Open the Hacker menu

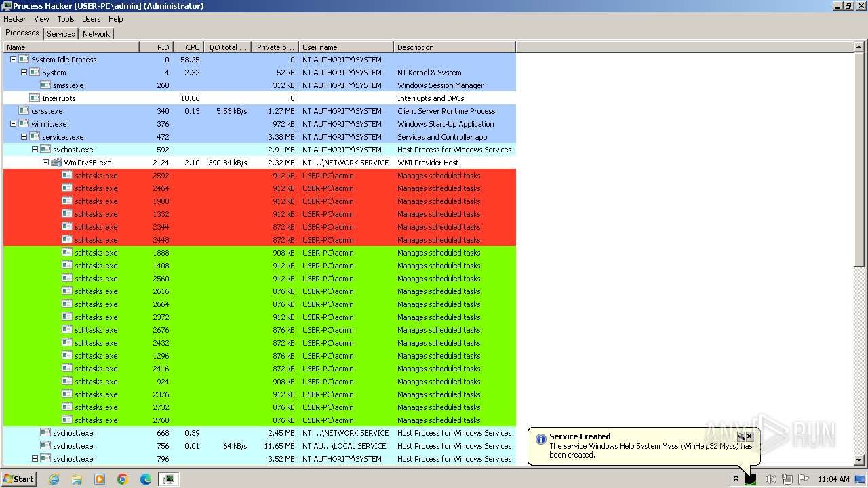pyautogui.click(x=14, y=19)
